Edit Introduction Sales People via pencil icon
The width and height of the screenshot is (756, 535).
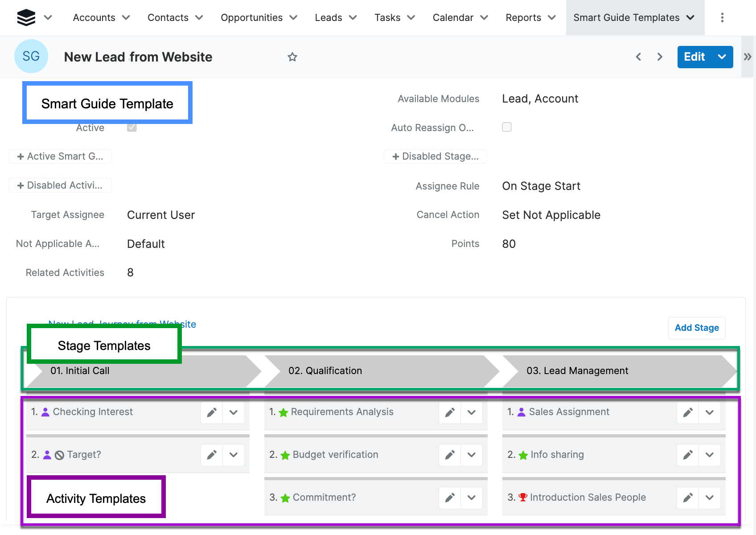click(x=688, y=498)
